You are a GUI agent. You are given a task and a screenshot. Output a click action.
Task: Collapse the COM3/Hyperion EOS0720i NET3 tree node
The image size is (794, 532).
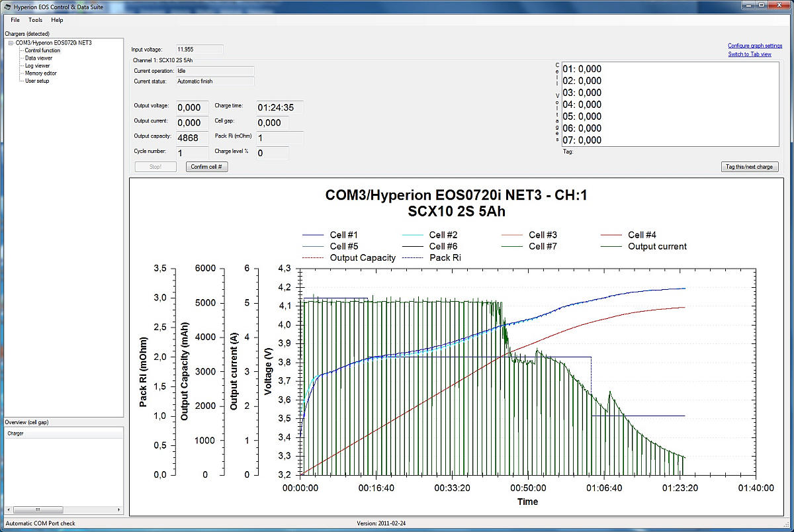pyautogui.click(x=11, y=43)
